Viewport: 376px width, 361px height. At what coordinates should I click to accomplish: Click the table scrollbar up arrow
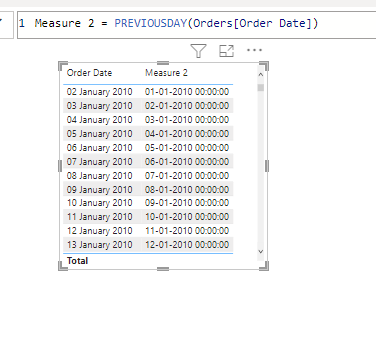pos(261,75)
